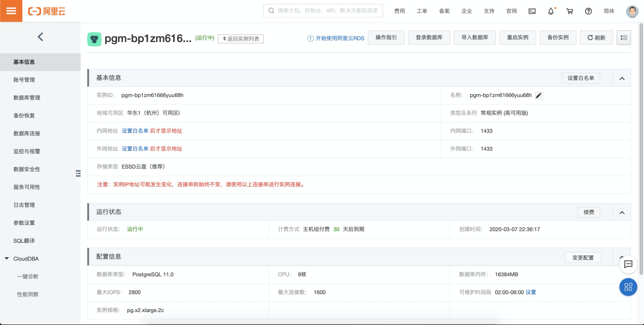Viewport: 644px width, 325px height.
Task: Click 设置 link for 可维护时间段
Action: pos(531,292)
